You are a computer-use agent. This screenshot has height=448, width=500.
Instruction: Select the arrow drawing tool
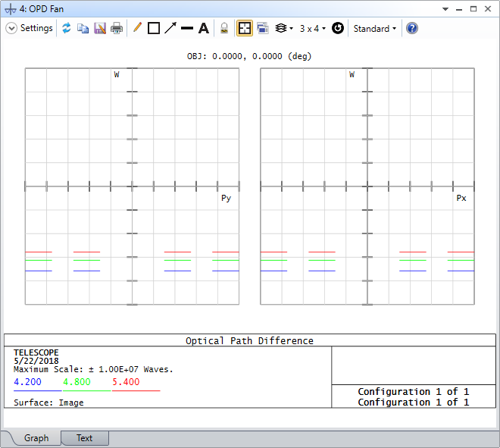[170, 28]
